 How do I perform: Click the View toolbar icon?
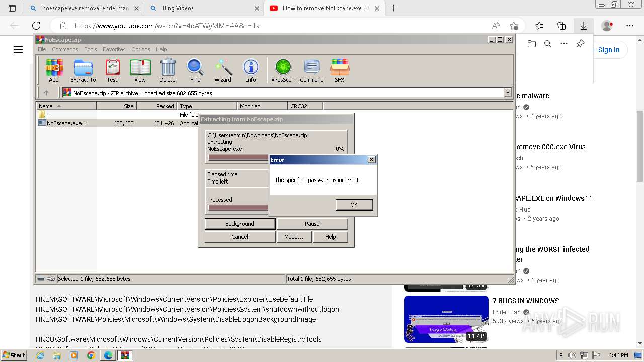140,71
